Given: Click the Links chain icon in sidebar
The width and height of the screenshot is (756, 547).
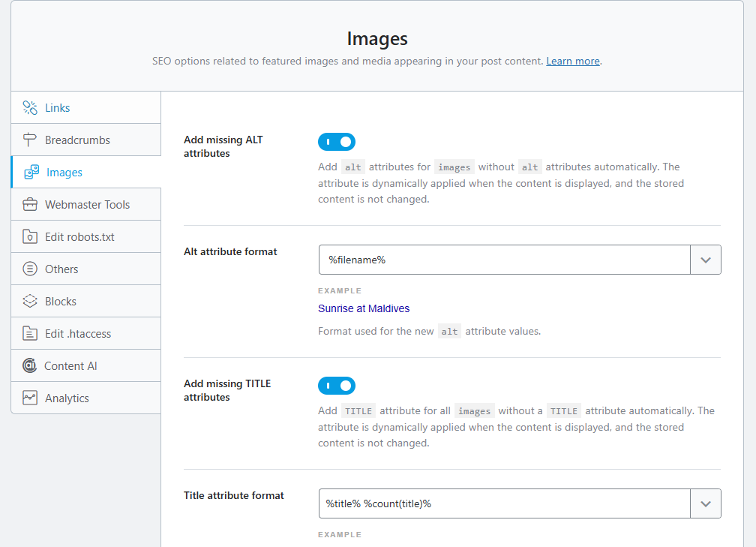Looking at the screenshot, I should coord(30,108).
